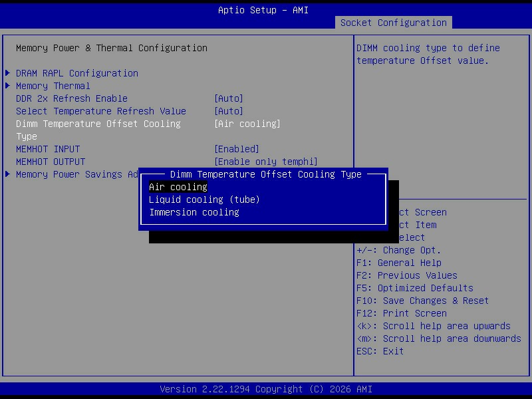
Task: Choose Liquid cooling (tube) option
Action: coord(204,199)
